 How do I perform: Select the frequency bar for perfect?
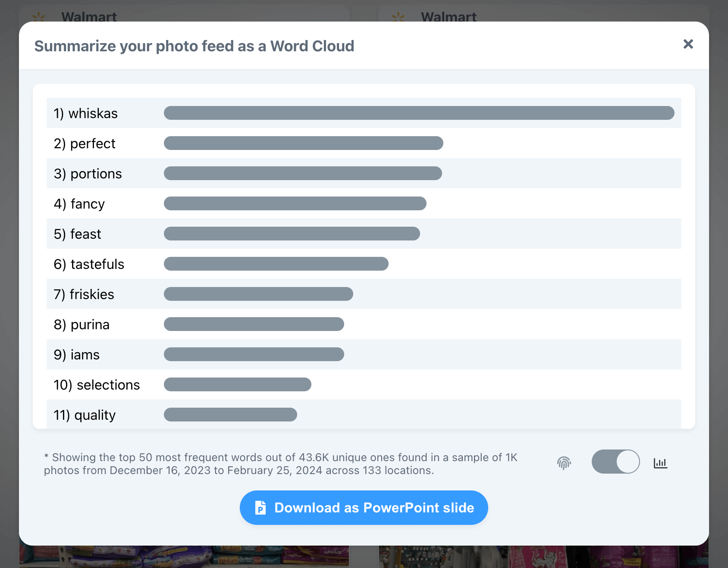coord(303,143)
